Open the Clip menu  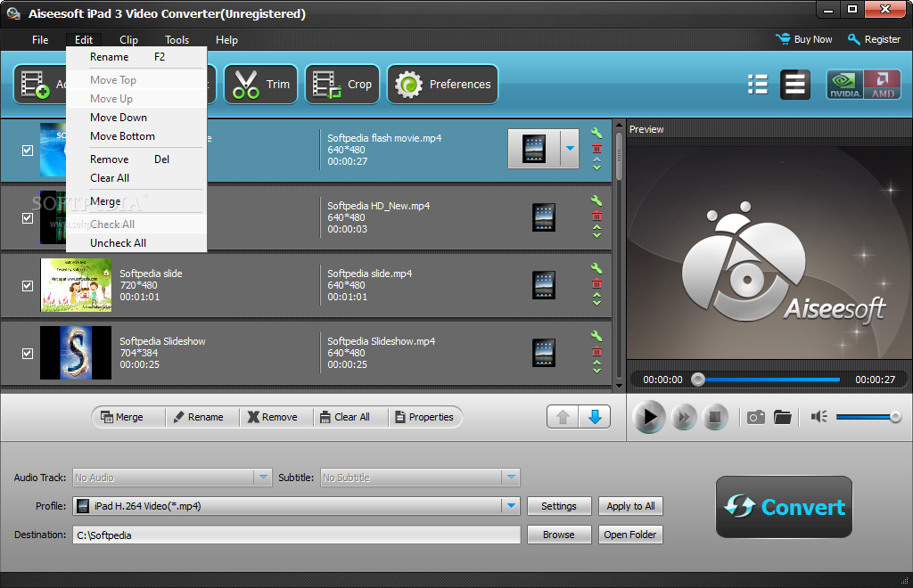pos(128,39)
